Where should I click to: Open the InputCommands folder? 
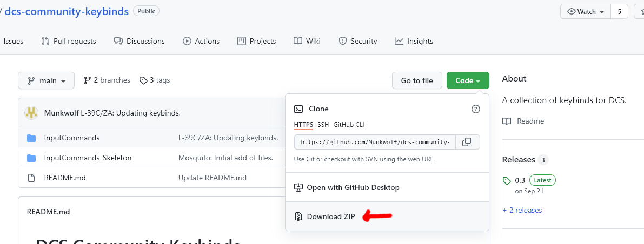click(x=72, y=138)
